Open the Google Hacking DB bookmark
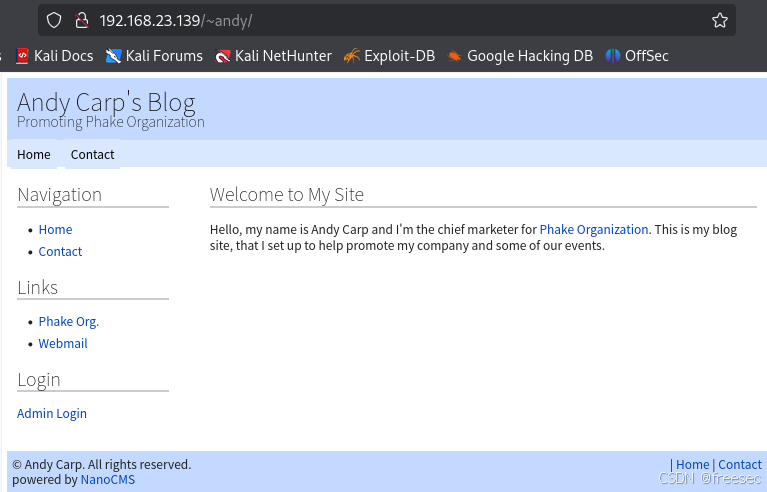This screenshot has height=492, width=767. (x=519, y=56)
